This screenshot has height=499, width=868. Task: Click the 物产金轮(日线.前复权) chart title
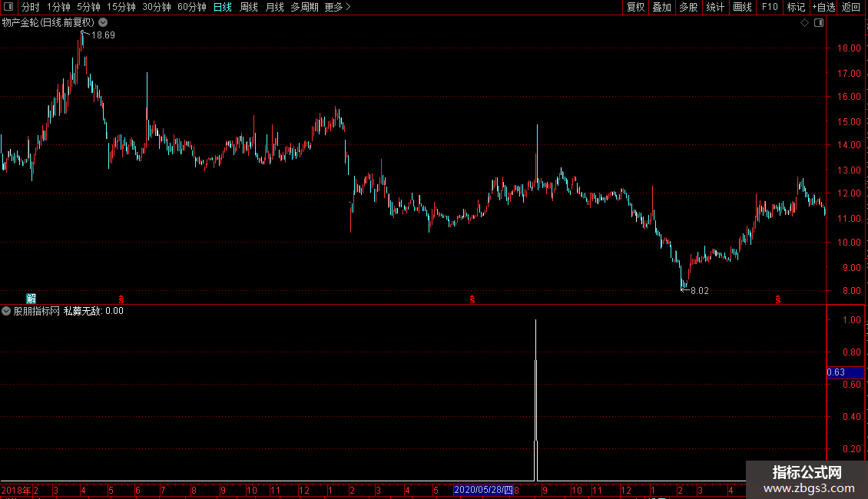coord(48,23)
